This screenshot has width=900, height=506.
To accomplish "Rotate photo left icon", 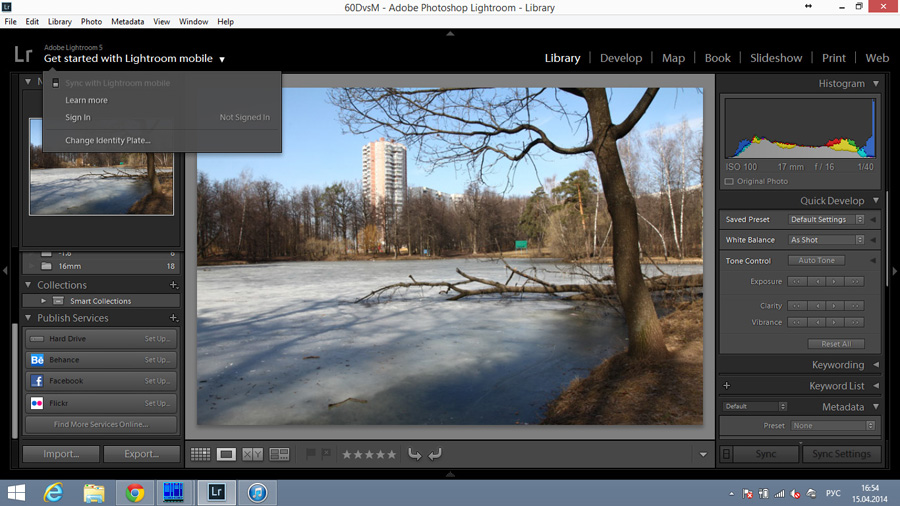I will 414,454.
